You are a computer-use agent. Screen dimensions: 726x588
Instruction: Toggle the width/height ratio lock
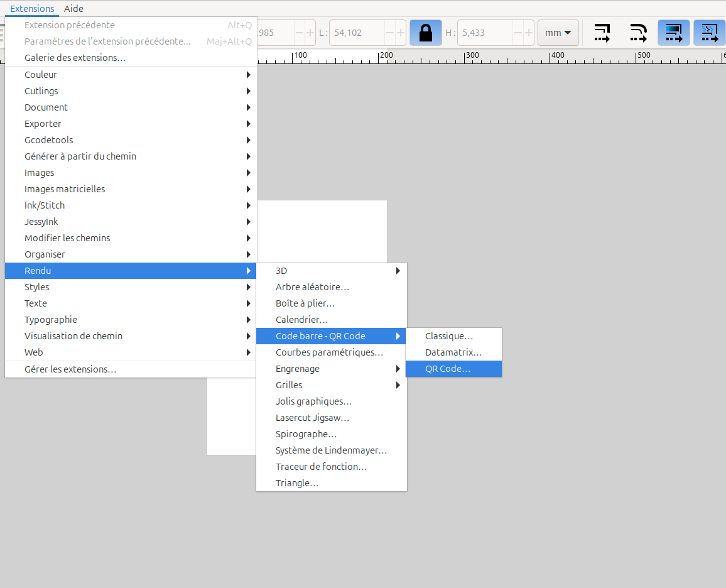coord(425,33)
